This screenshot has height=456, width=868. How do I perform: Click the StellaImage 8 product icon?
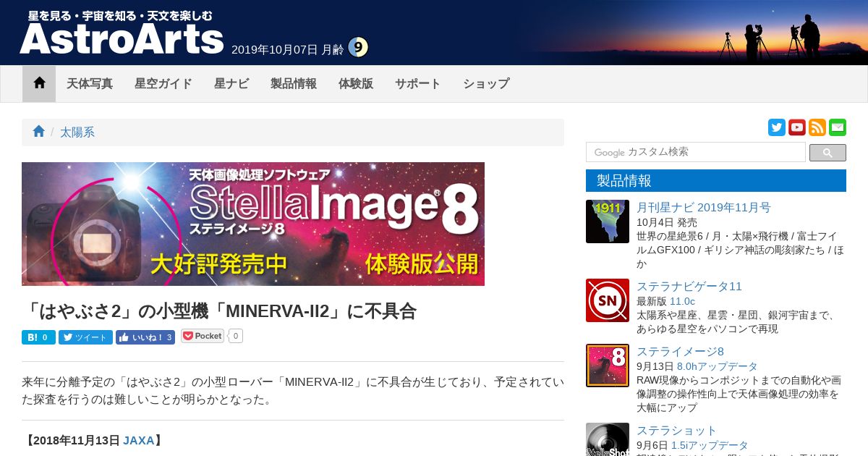608,366
